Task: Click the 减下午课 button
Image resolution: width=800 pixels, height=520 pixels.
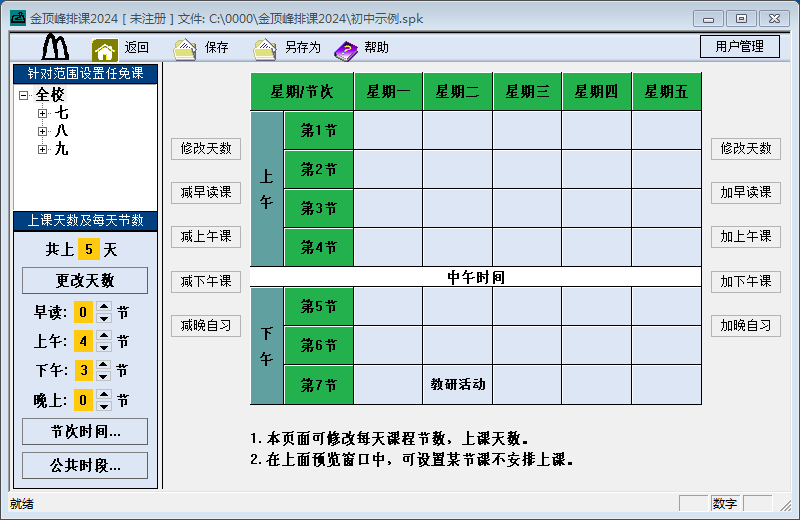Action: pyautogui.click(x=206, y=281)
